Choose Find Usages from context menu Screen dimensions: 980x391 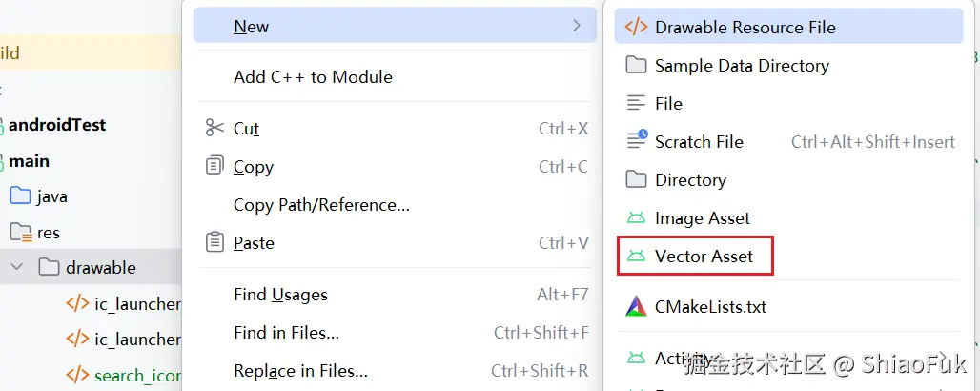point(280,295)
